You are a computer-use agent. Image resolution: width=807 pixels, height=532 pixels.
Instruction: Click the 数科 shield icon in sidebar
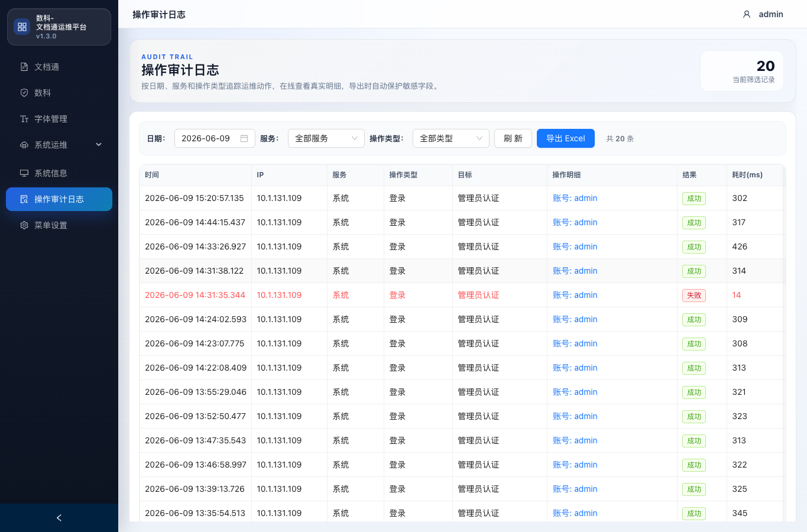tap(24, 93)
